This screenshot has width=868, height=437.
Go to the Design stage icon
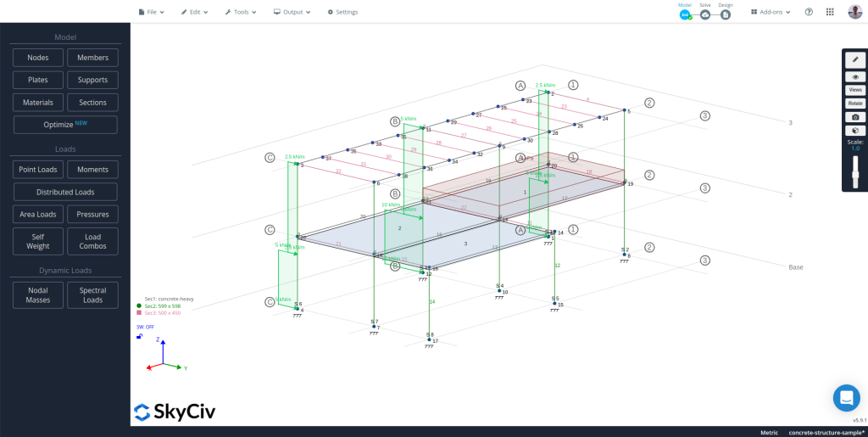click(726, 14)
